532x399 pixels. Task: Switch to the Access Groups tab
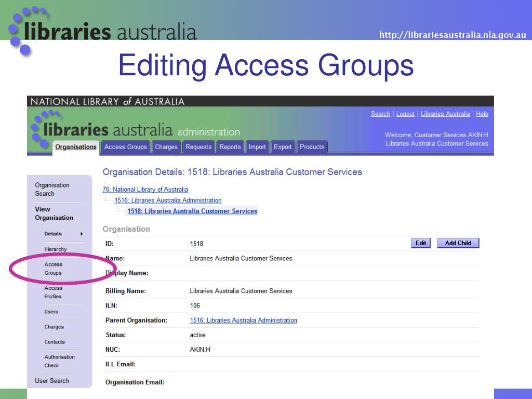(x=125, y=147)
